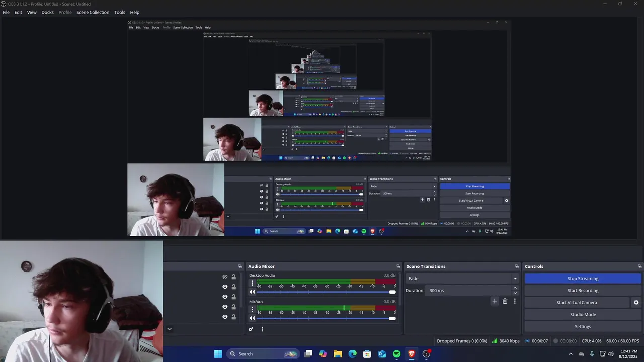
Task: Open the Windows Start menu
Action: [x=218, y=354]
